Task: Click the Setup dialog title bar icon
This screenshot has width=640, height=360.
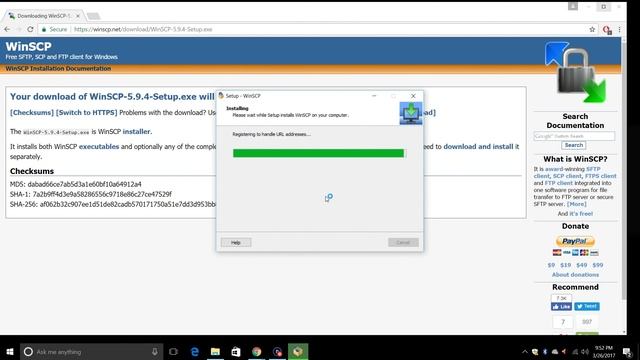Action: tap(221, 96)
